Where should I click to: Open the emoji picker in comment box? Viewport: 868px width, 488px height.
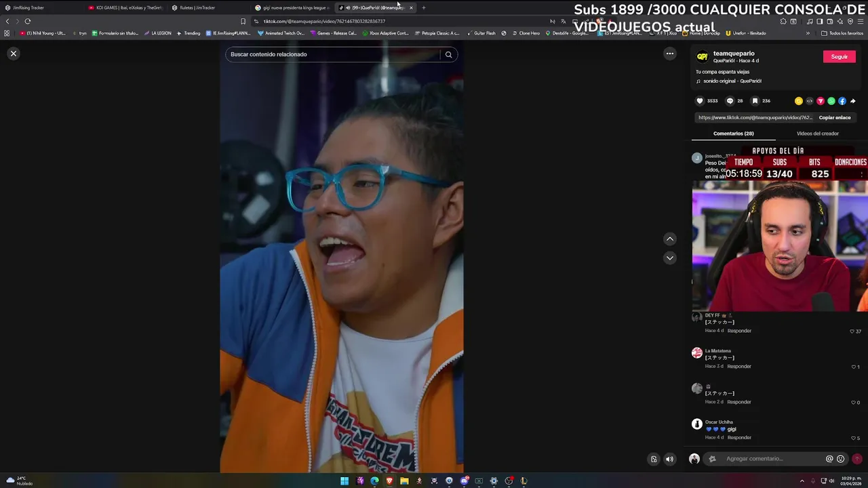pyautogui.click(x=841, y=459)
